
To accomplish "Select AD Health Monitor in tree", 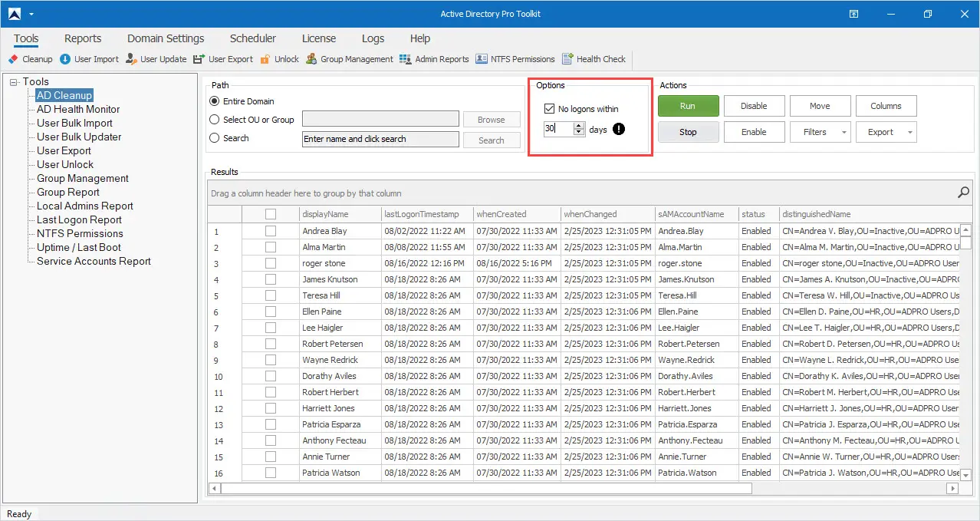I will [78, 109].
